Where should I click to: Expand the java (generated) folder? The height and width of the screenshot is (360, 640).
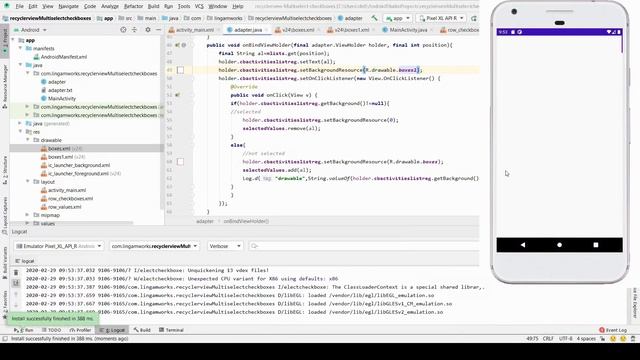[x=20, y=123]
